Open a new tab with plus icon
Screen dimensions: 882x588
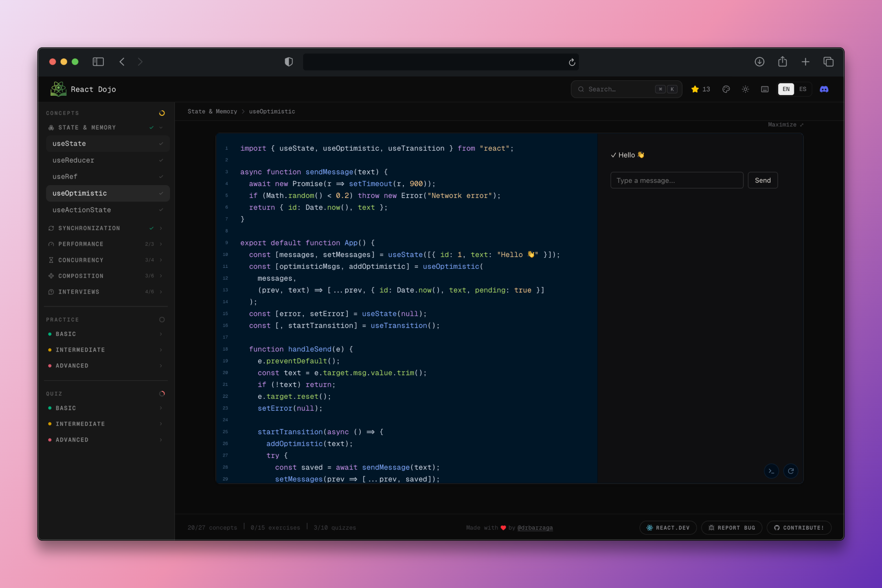(x=805, y=62)
